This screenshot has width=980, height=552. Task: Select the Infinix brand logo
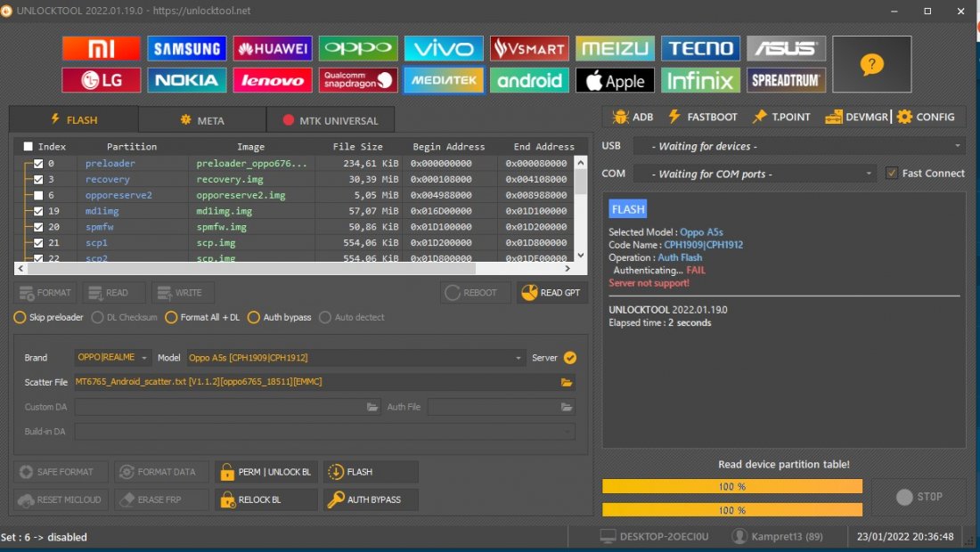(700, 80)
